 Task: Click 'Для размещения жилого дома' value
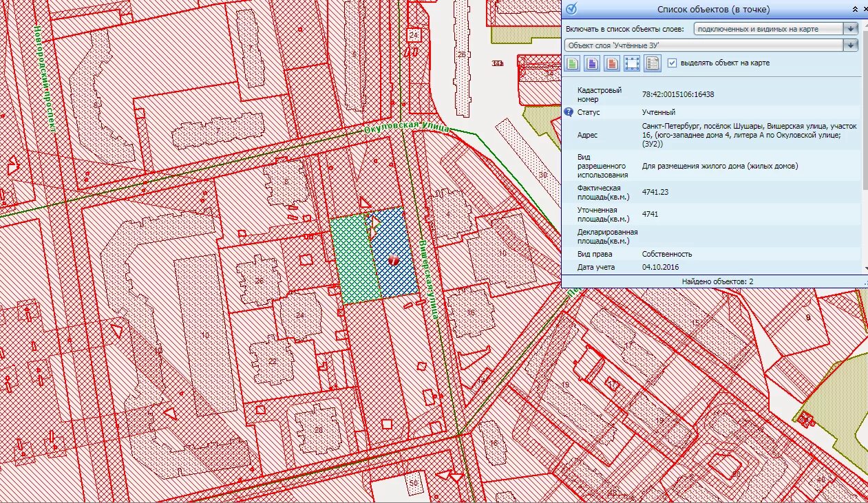(720, 167)
